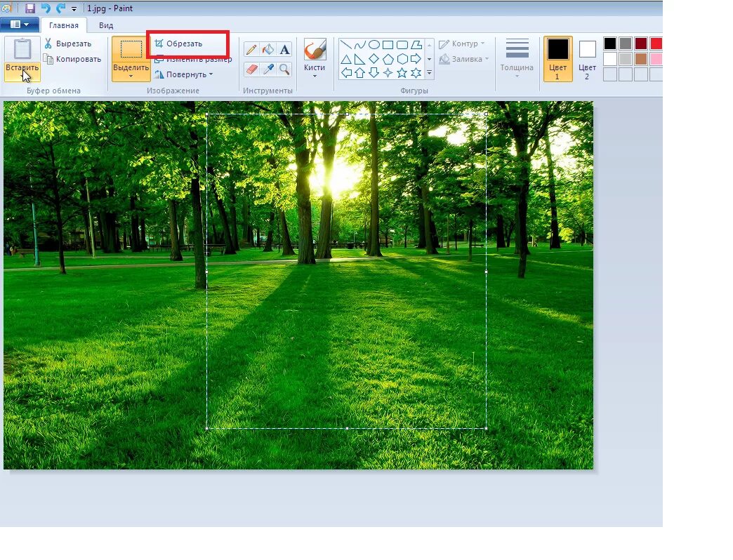Screen dimensions: 733x560
Task: Choose the Triangle shape
Action: point(345,59)
